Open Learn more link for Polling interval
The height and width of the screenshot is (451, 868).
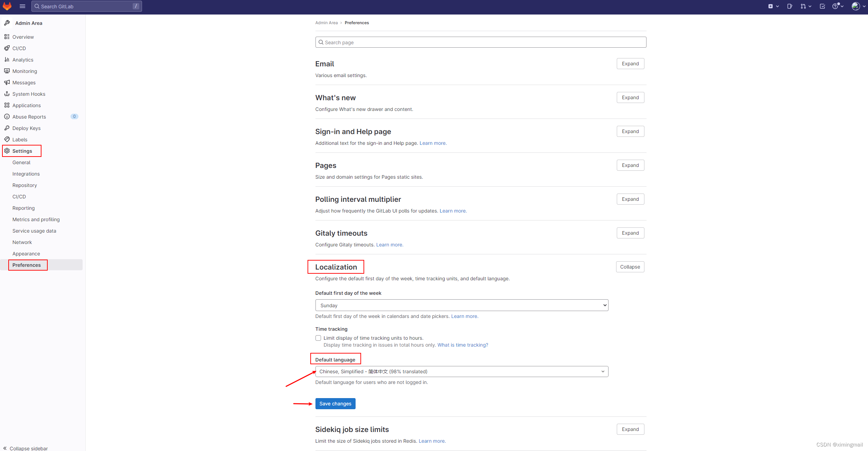coord(453,211)
